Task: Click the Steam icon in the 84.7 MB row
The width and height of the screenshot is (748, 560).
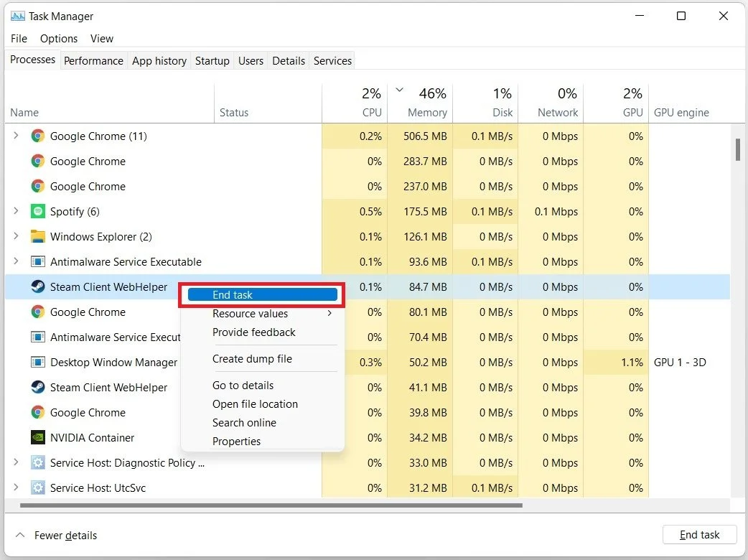Action: tap(37, 286)
